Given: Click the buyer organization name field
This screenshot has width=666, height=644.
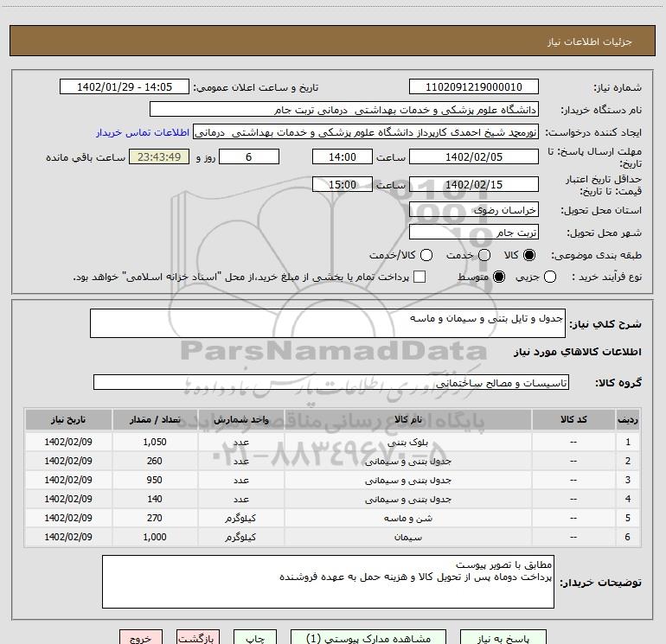Looking at the screenshot, I should 344,110.
